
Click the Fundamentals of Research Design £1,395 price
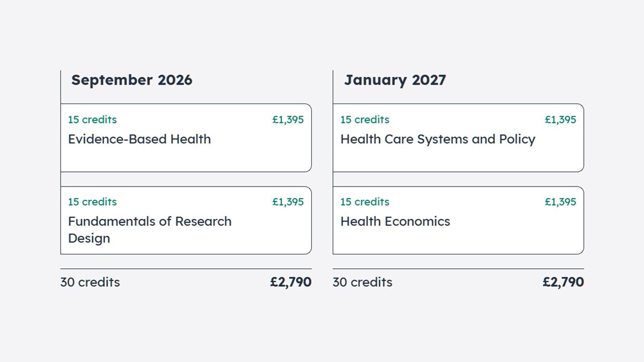(x=288, y=202)
